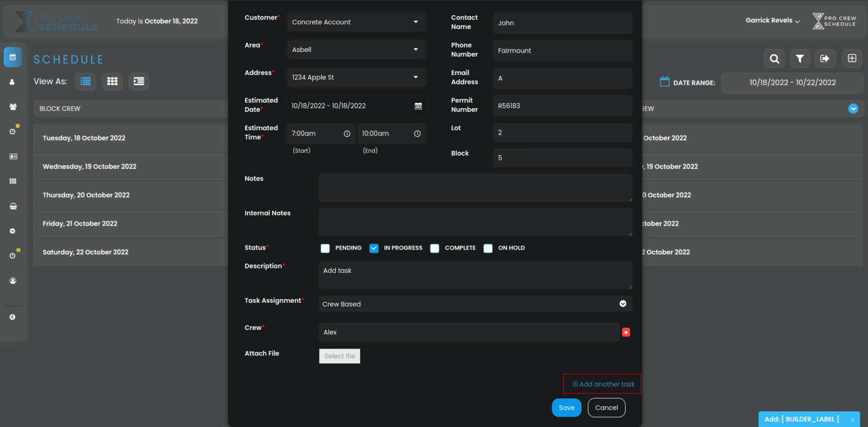Open the single user sidebar icon
The image size is (868, 427).
coord(12,82)
